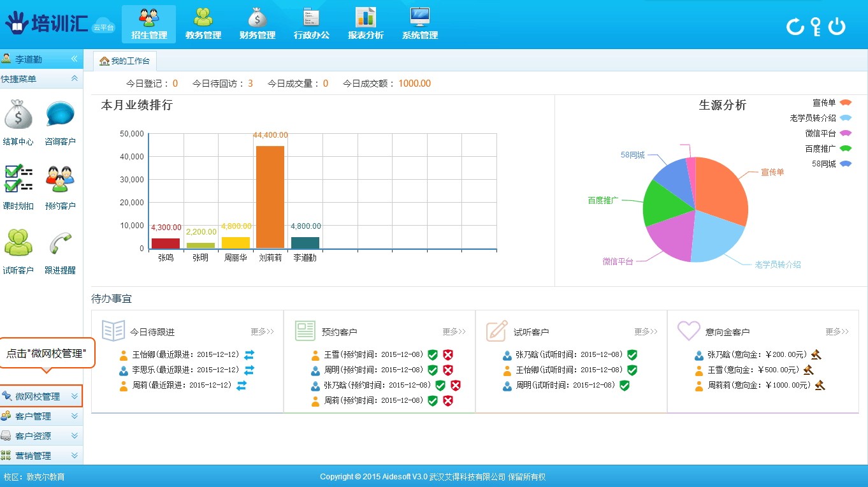
Task: Click the refresh icon in the header
Action: pyautogui.click(x=795, y=26)
